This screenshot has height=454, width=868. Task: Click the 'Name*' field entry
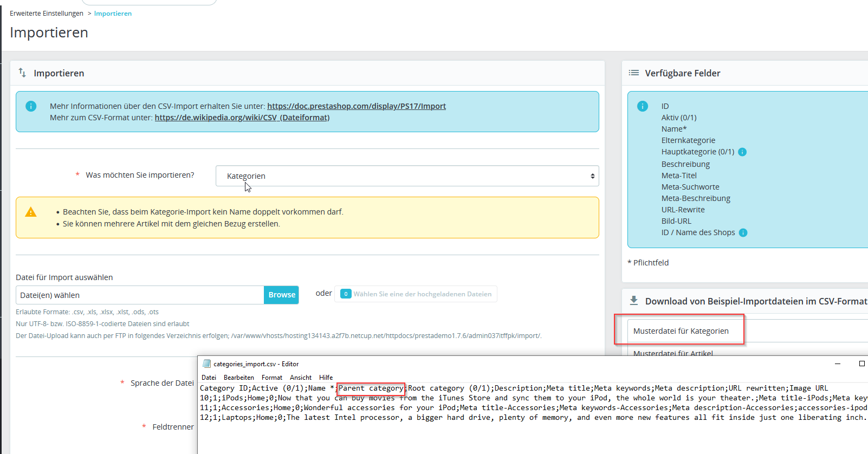pyautogui.click(x=674, y=129)
